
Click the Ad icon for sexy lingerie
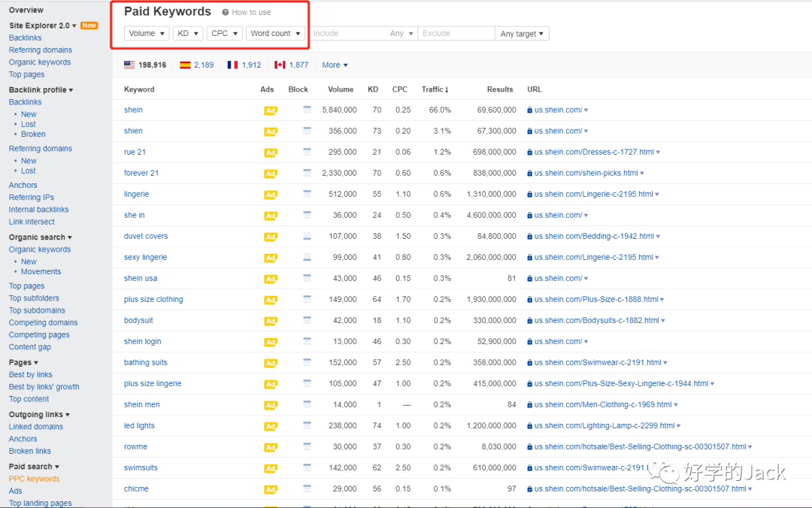coord(271,258)
